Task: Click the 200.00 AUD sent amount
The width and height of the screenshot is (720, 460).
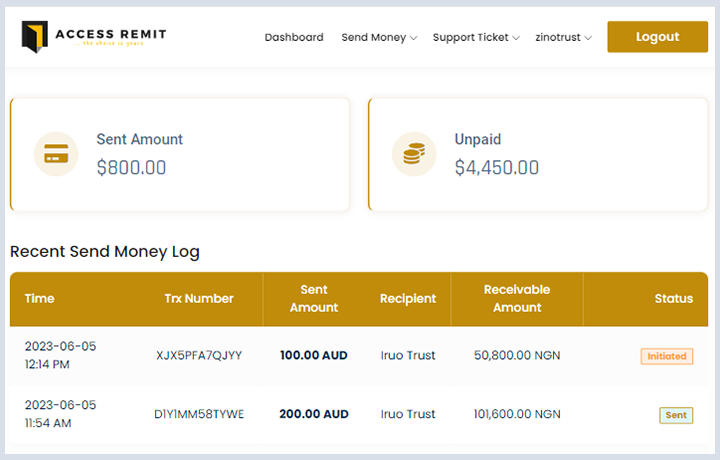Action: [x=314, y=414]
